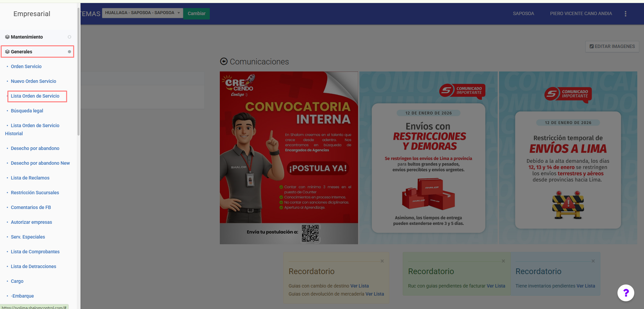Image resolution: width=644 pixels, height=309 pixels.
Task: Open Lista Orden de Servicio menu item
Action: pos(35,96)
